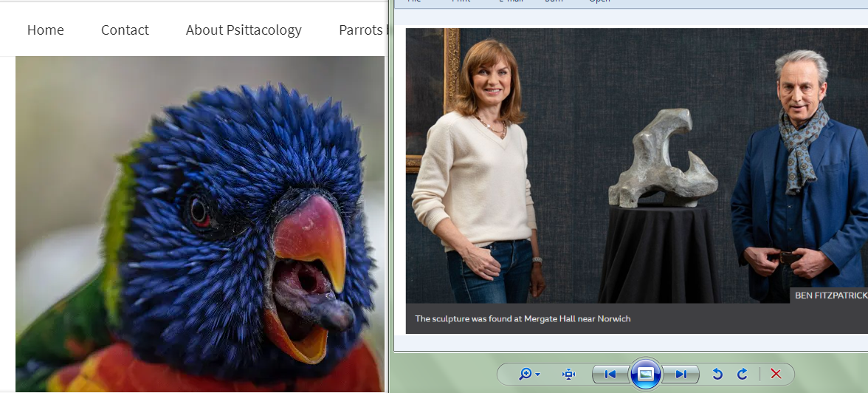Click the sculpture photo in Photo Viewer
868x393 pixels.
(x=636, y=165)
